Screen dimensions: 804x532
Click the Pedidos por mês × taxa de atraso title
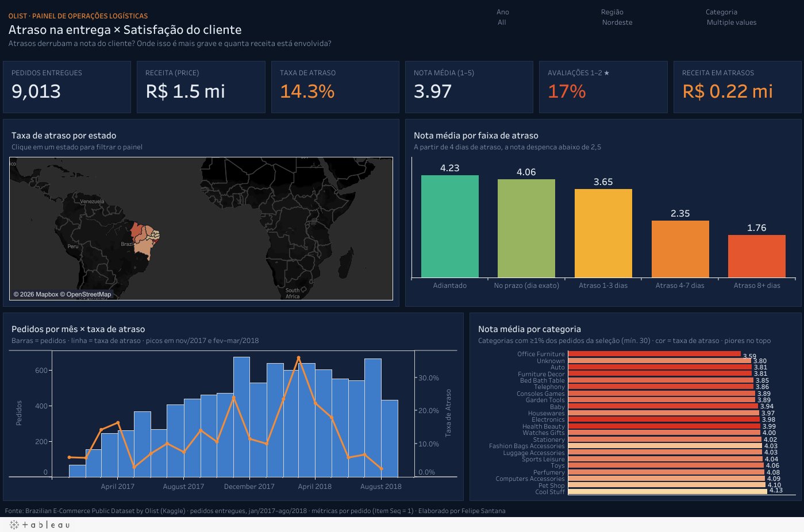coord(78,329)
